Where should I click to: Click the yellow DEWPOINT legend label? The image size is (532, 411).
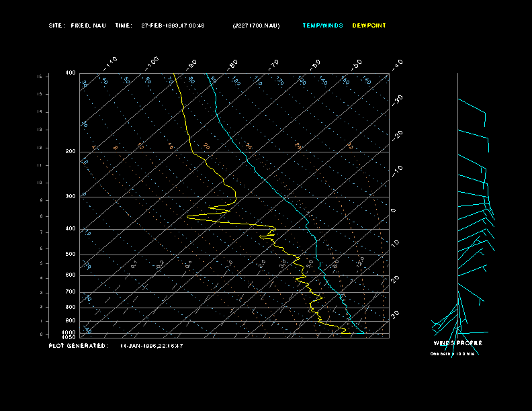point(369,26)
